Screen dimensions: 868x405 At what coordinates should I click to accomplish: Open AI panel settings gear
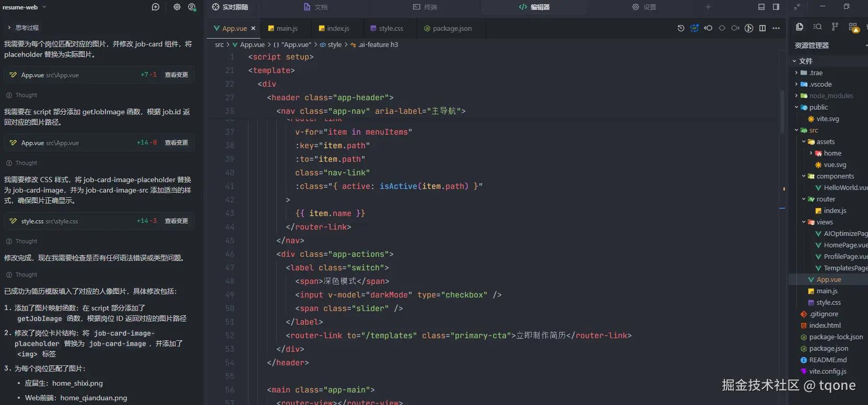(x=177, y=7)
